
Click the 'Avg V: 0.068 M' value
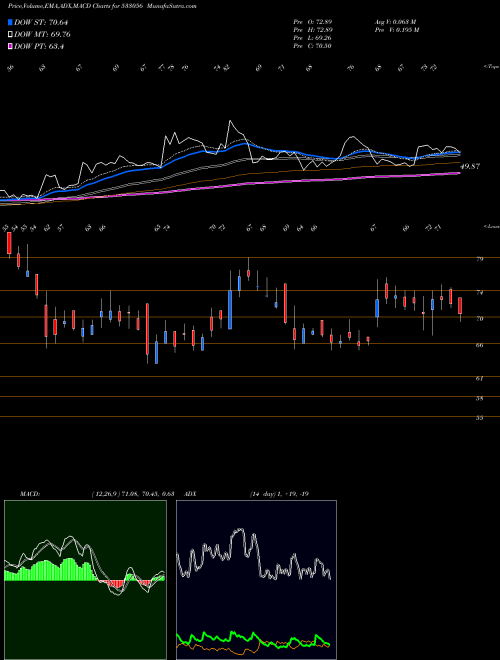pyautogui.click(x=395, y=21)
